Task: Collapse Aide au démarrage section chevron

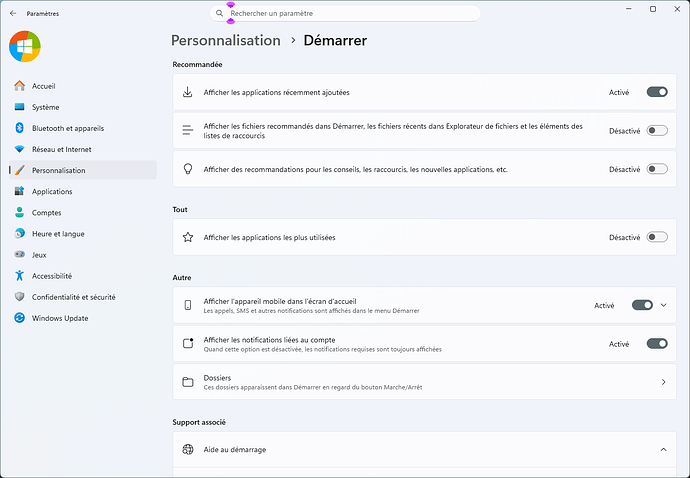Action: coord(664,449)
